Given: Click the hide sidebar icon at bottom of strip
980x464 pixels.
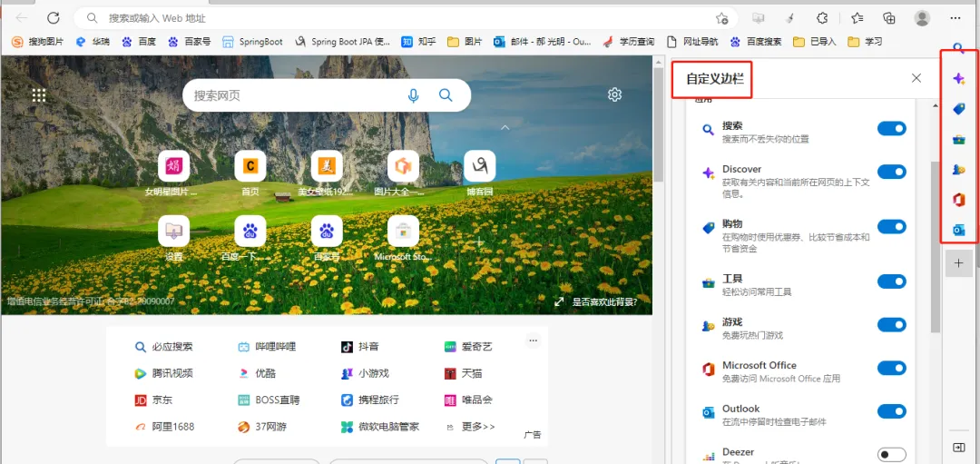Looking at the screenshot, I should 959,447.
